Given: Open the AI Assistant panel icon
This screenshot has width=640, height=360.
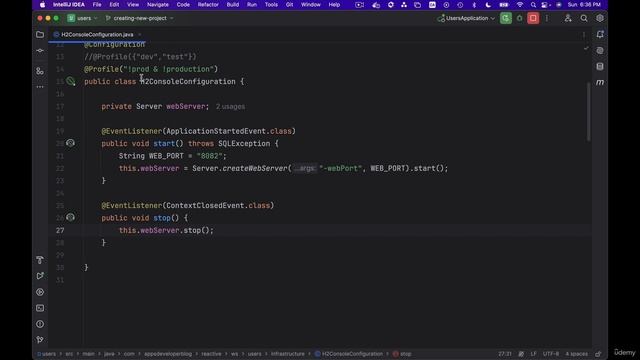Looking at the screenshot, I should [600, 51].
